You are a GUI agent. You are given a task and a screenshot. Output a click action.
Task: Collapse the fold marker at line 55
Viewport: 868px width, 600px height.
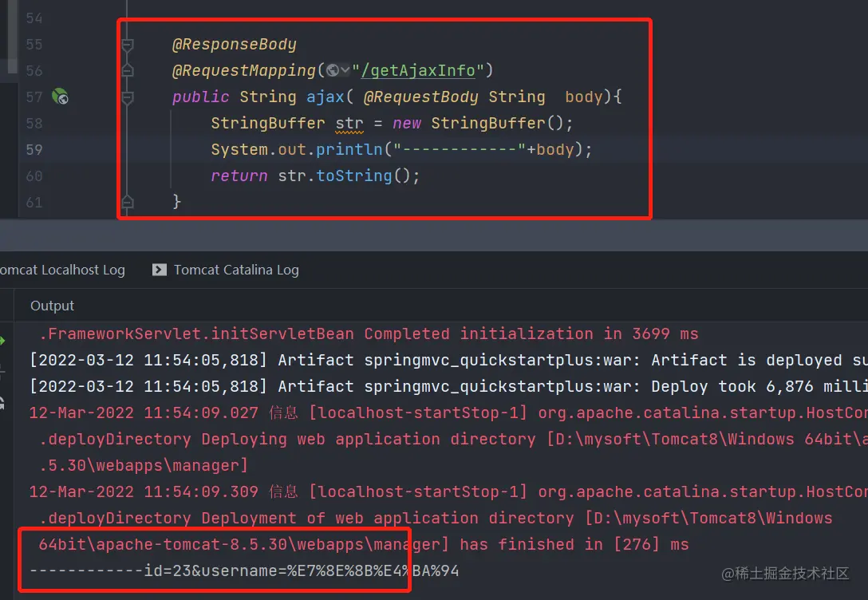tap(128, 45)
